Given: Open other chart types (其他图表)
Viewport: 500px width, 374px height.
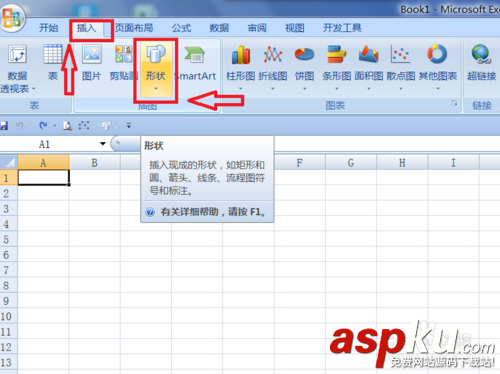Looking at the screenshot, I should [x=438, y=62].
